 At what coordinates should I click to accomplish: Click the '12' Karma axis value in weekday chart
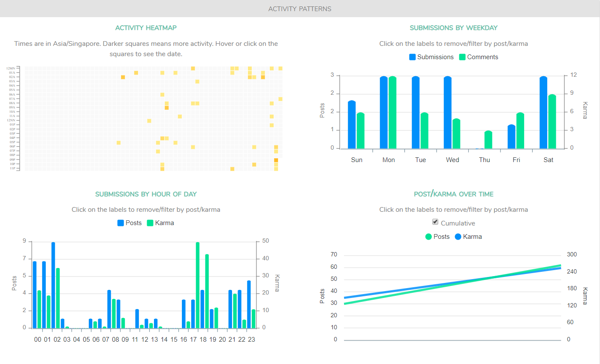573,75
